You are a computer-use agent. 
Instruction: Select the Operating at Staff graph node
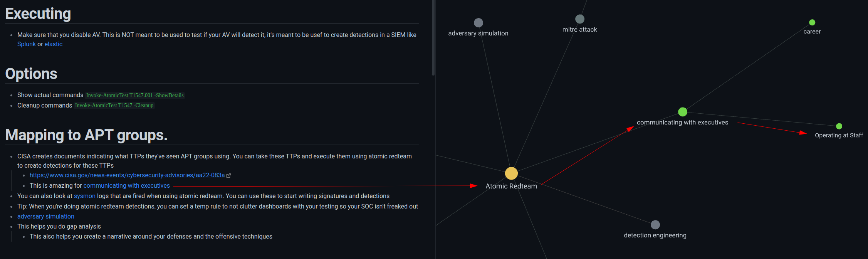point(839,126)
